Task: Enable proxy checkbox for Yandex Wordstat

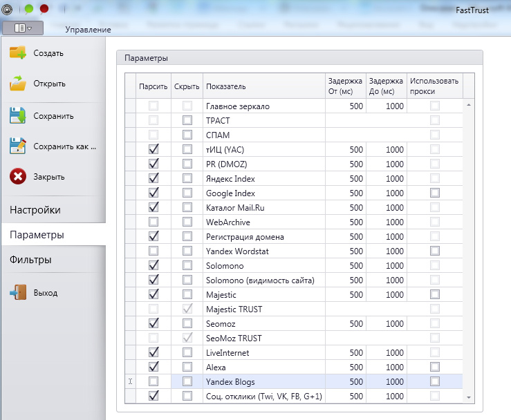Action: coord(435,251)
